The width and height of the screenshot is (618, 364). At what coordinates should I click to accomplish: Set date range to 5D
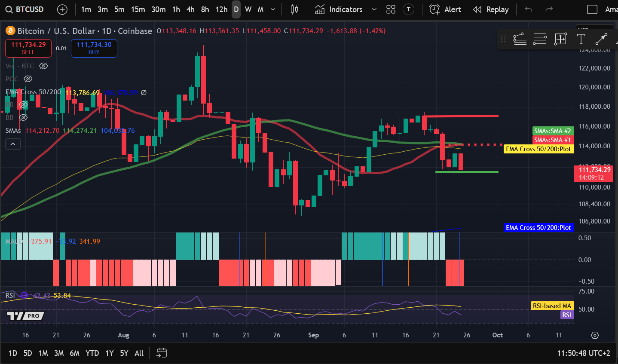coord(28,353)
